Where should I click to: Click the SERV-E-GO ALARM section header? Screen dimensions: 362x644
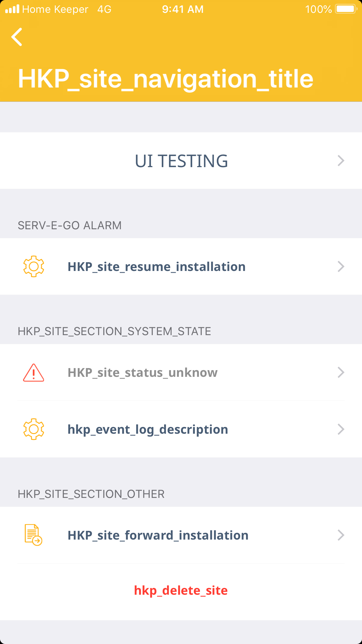tap(70, 225)
